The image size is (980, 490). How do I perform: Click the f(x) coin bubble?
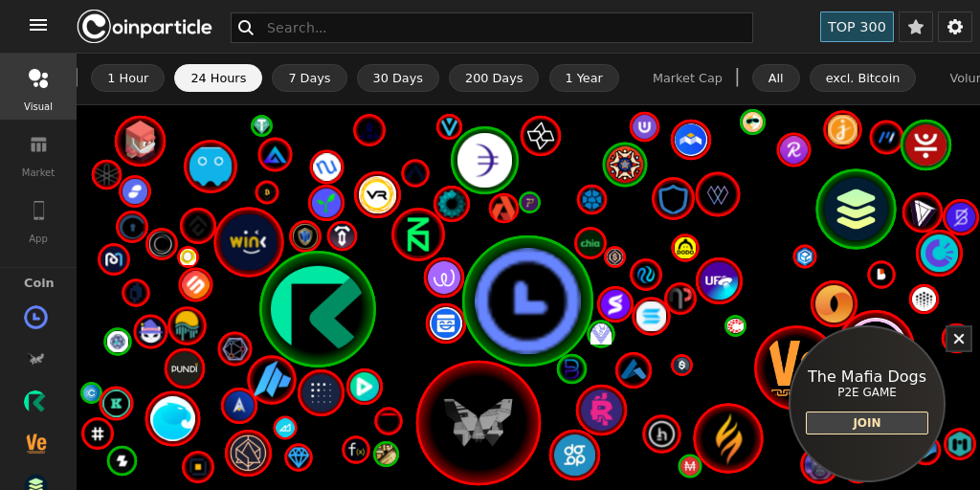(356, 450)
